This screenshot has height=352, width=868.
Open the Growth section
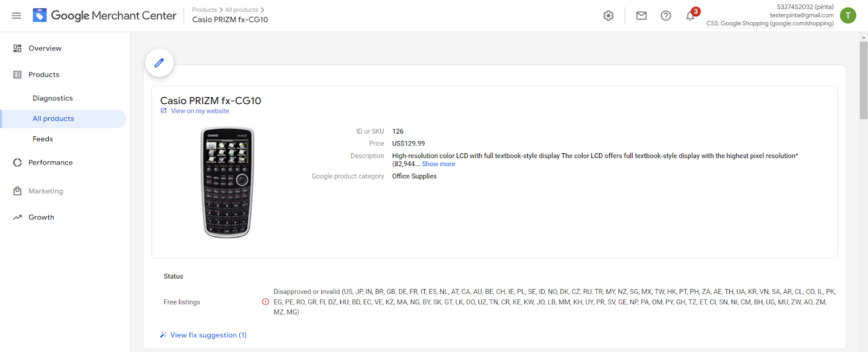(41, 217)
